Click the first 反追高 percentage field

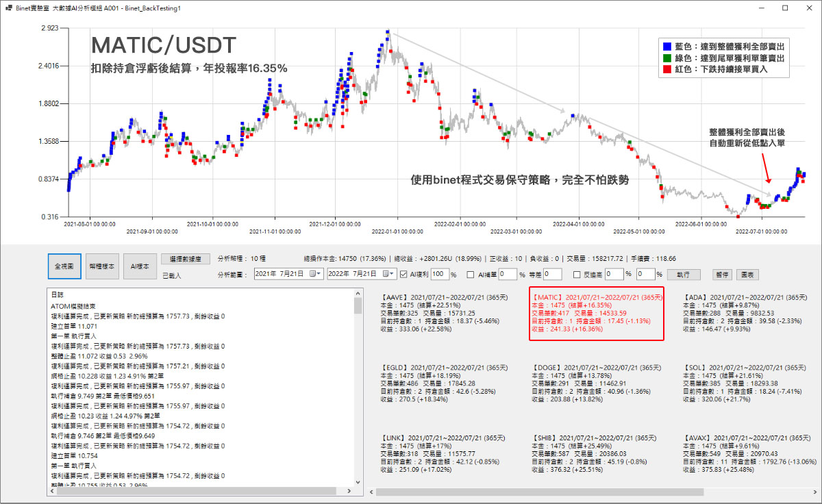pyautogui.click(x=614, y=275)
